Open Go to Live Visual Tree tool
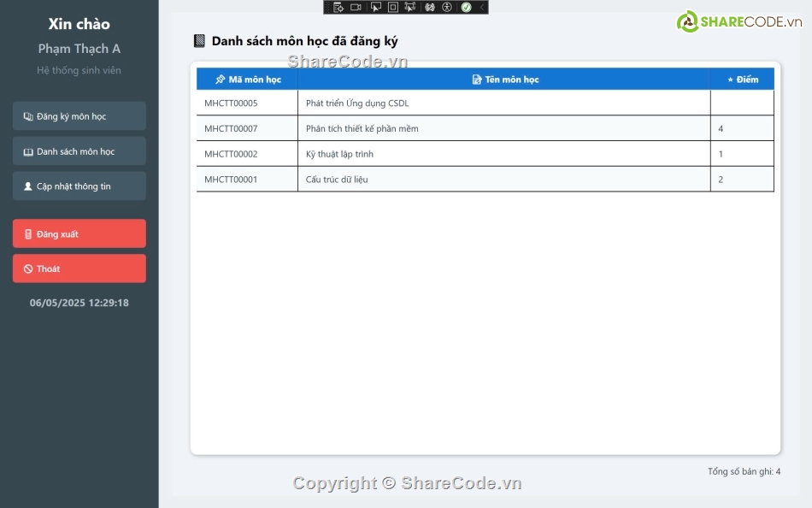 (338, 7)
